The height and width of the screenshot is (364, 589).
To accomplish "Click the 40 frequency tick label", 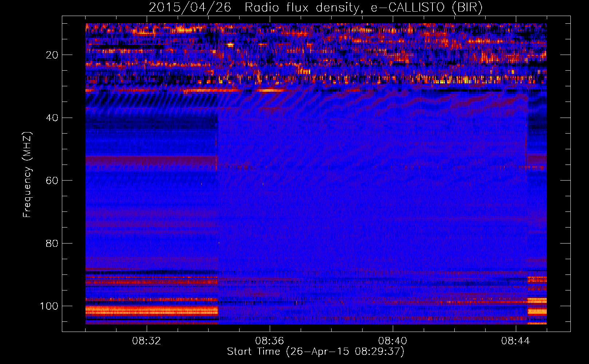I will pyautogui.click(x=52, y=118).
